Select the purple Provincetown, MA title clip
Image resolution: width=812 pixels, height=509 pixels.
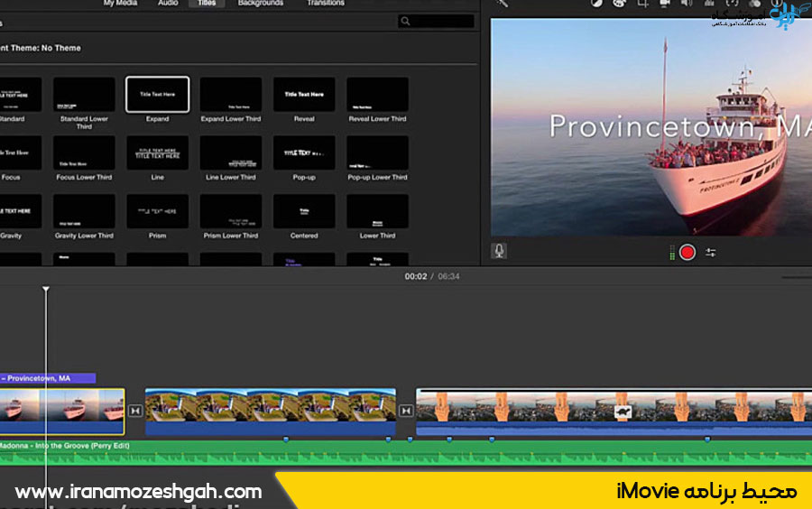(x=48, y=378)
